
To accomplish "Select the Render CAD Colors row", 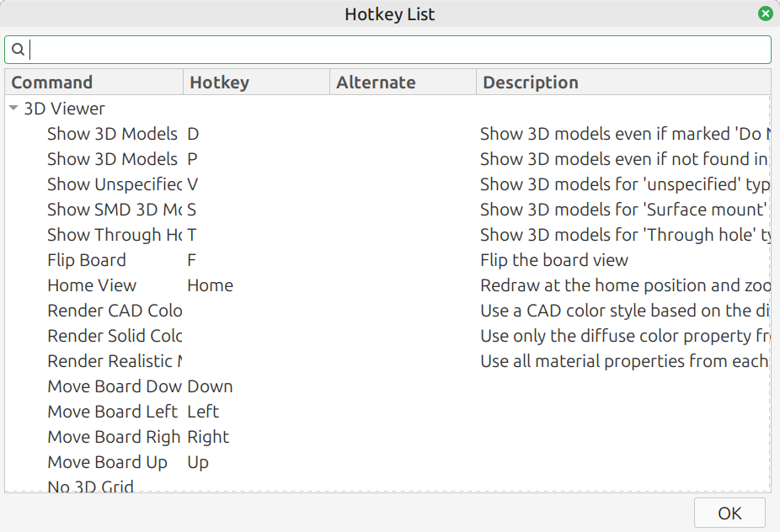I will pyautogui.click(x=388, y=311).
